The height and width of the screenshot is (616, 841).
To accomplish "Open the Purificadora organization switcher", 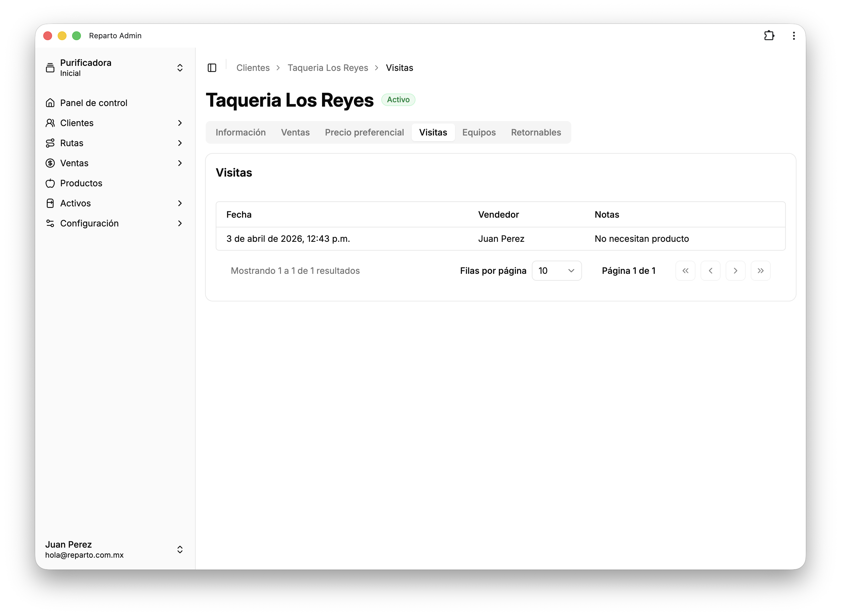I will tap(115, 68).
